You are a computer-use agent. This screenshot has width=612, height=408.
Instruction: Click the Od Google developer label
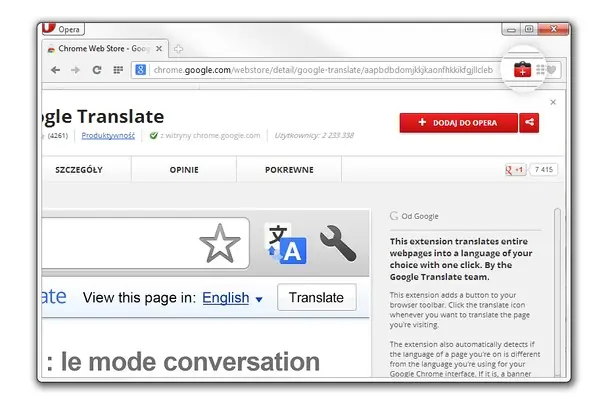click(x=415, y=216)
